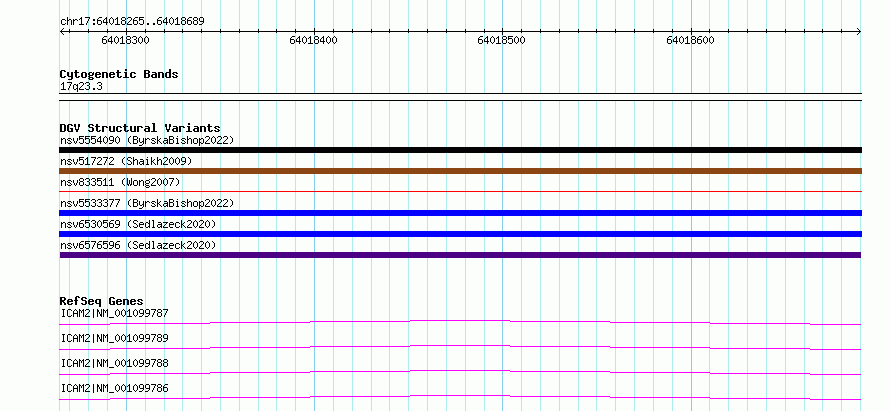
Task: Click the 17q23.3 band label
Action: (81, 87)
